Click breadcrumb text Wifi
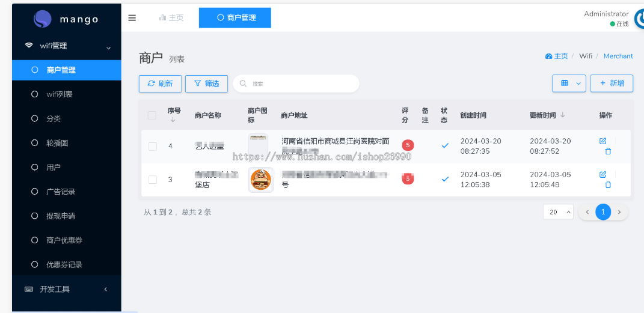 (x=586, y=56)
